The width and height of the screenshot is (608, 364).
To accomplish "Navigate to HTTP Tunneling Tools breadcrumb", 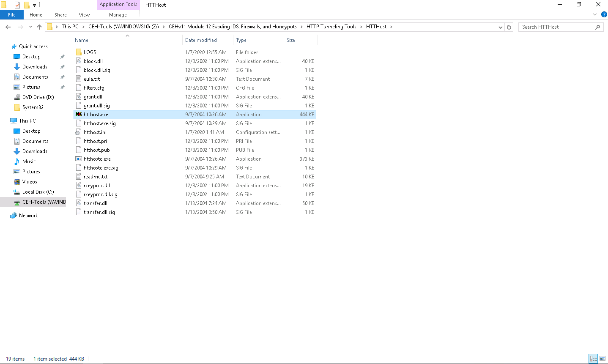I will (x=331, y=27).
